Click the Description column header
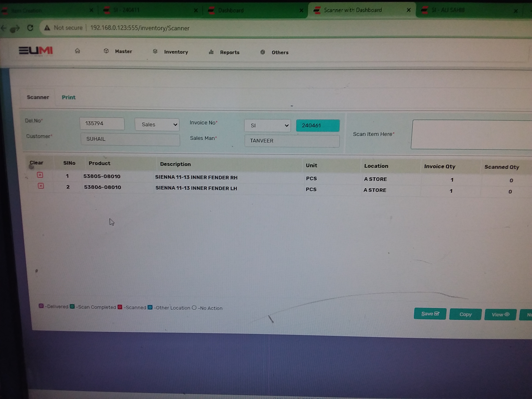532x399 pixels. (175, 164)
